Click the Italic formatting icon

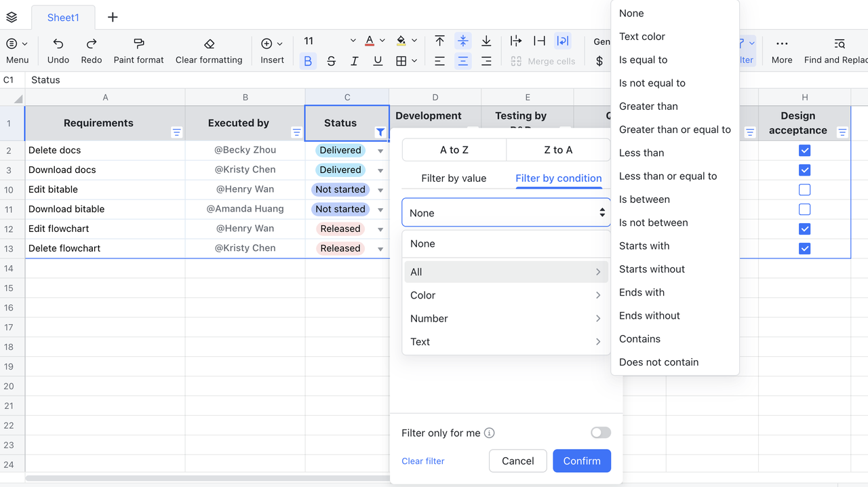tap(354, 61)
